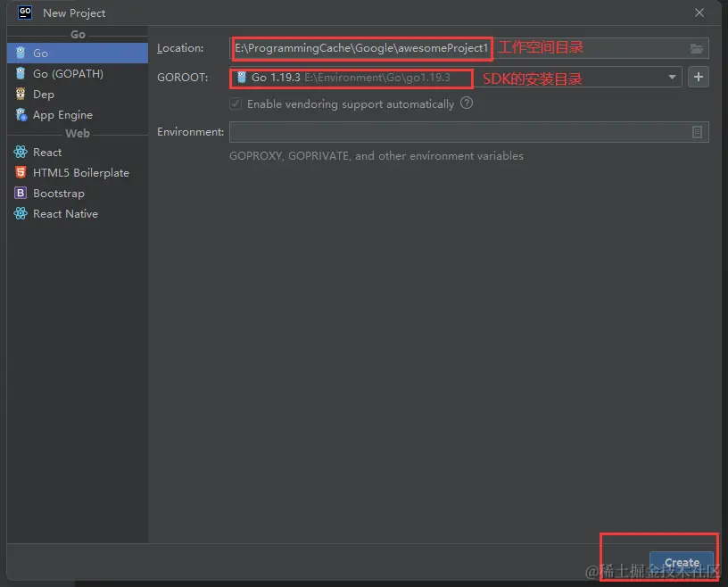Open the environment variables editor icon
Image resolution: width=728 pixels, height=587 pixels.
pyautogui.click(x=697, y=132)
